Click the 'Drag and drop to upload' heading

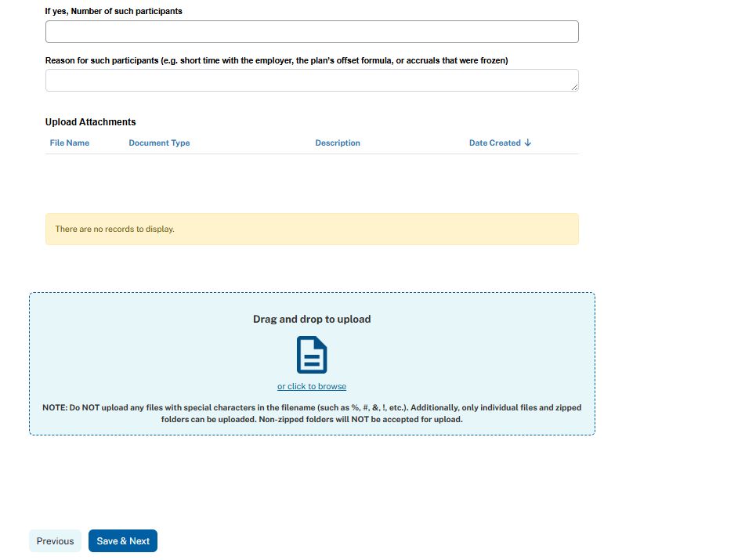tap(311, 320)
